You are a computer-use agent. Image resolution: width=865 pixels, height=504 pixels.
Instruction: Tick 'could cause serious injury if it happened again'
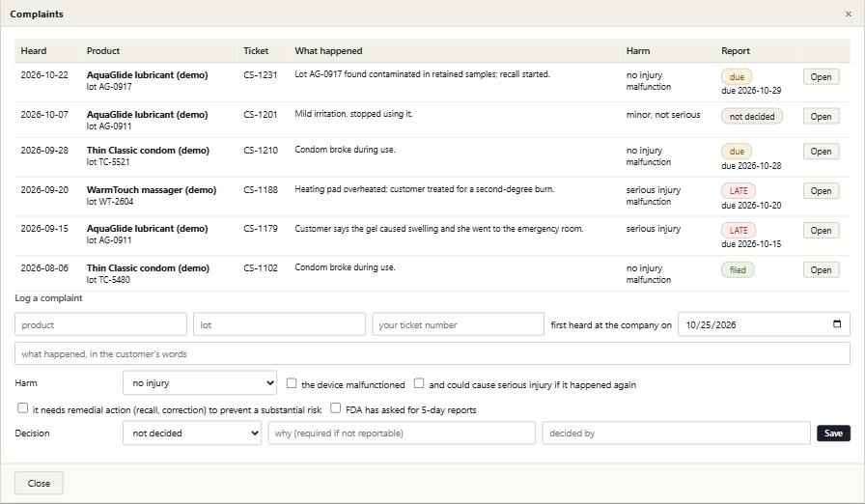coord(419,383)
